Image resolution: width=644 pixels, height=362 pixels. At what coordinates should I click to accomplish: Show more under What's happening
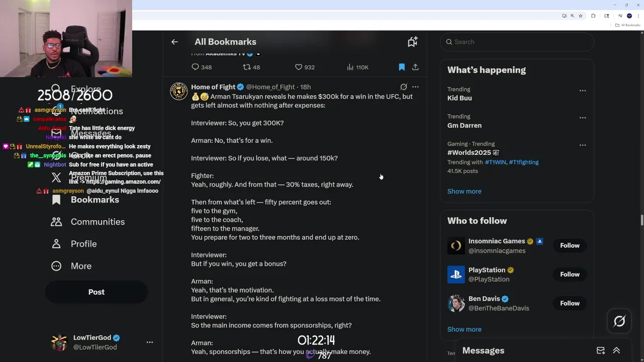pos(464,191)
